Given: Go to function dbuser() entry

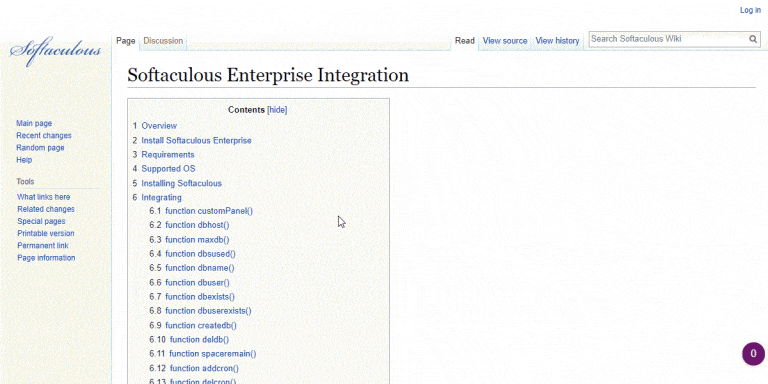Looking at the screenshot, I should [x=197, y=283].
